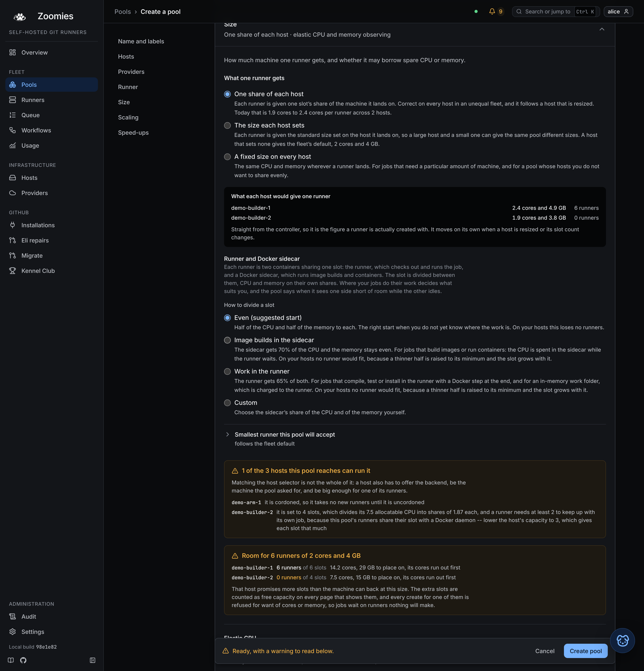The width and height of the screenshot is (644, 671).
Task: Jump to Speed-ups section in form nav
Action: [133, 133]
